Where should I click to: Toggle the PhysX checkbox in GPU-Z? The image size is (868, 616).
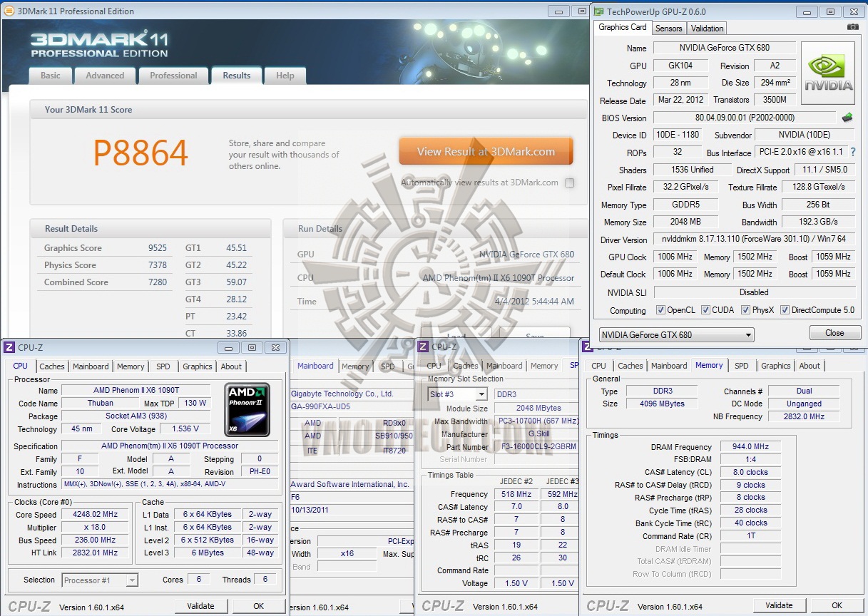[745, 310]
